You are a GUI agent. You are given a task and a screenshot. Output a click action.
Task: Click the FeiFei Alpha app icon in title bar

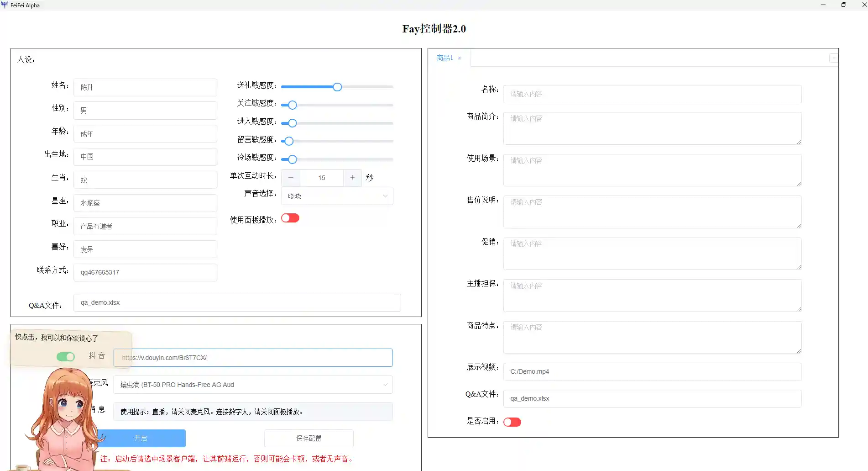coord(5,5)
